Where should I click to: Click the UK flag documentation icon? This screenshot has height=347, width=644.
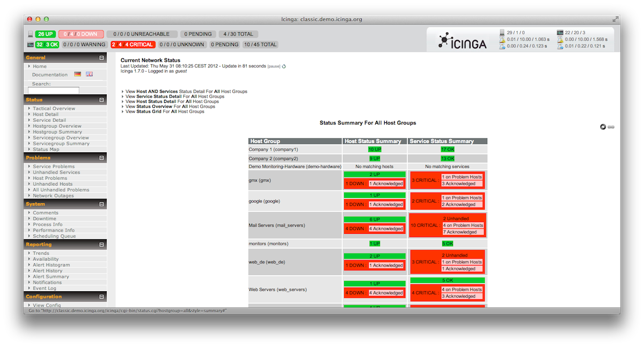tap(89, 75)
